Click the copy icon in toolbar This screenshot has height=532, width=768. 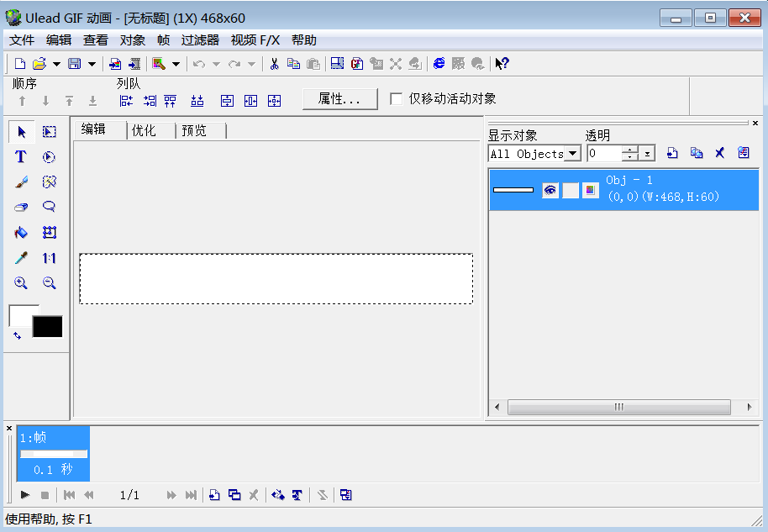pyautogui.click(x=293, y=64)
